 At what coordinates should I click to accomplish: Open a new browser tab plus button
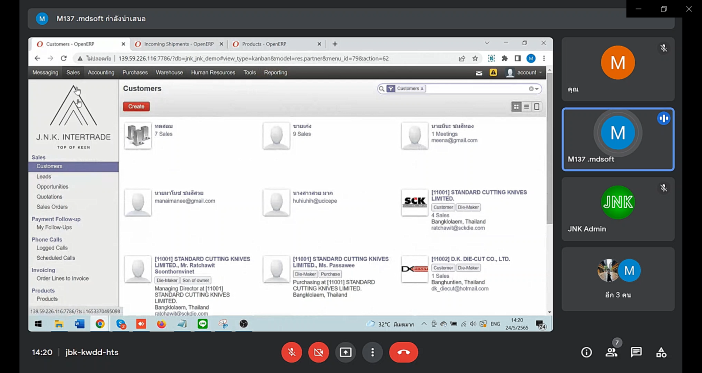pos(334,44)
